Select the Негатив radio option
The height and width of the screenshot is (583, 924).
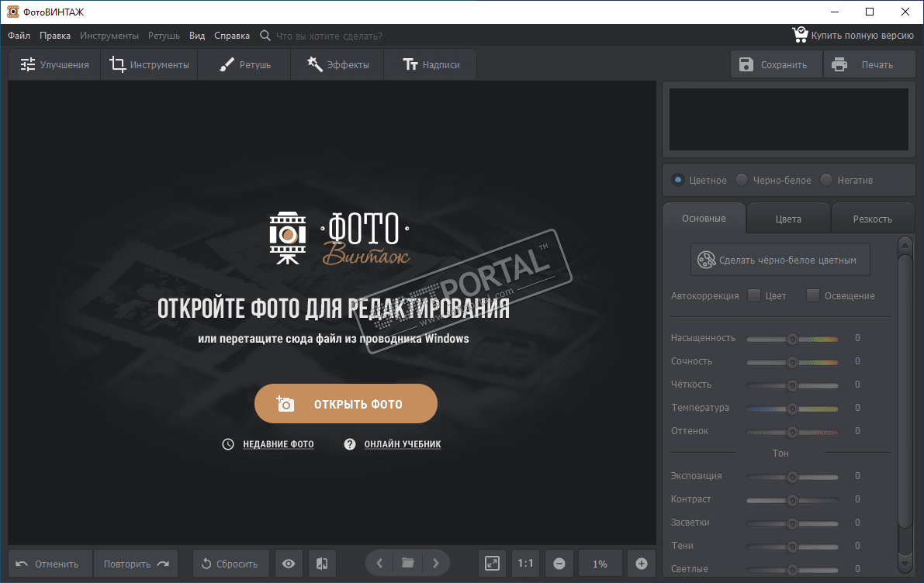[826, 180]
